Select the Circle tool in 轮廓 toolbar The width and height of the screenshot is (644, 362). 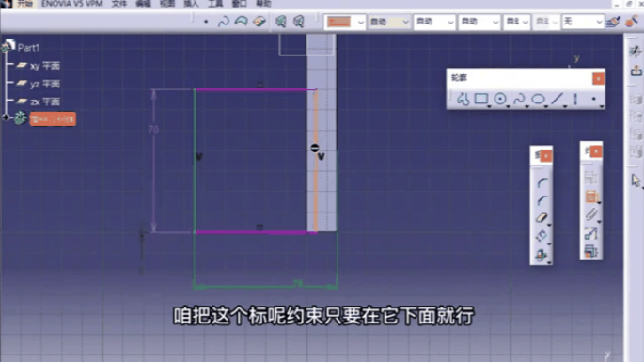coord(500,99)
